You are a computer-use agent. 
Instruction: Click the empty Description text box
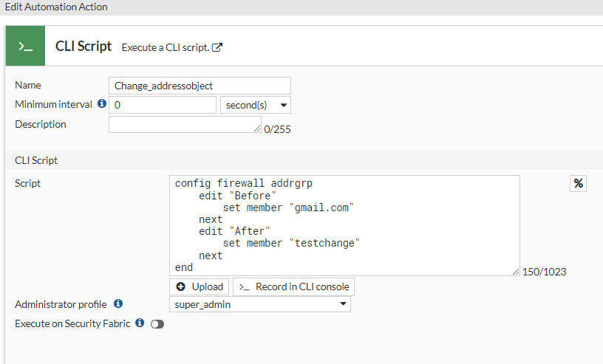(x=183, y=124)
